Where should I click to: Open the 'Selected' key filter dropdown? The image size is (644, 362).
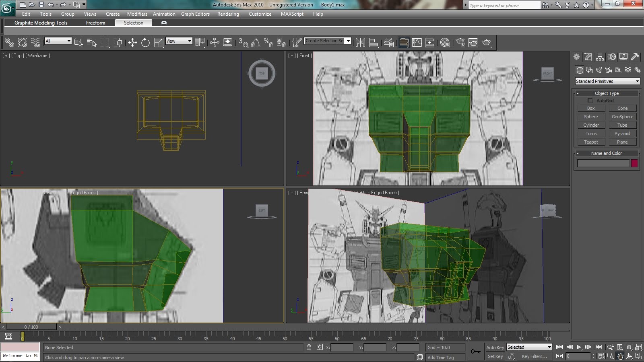(x=529, y=347)
